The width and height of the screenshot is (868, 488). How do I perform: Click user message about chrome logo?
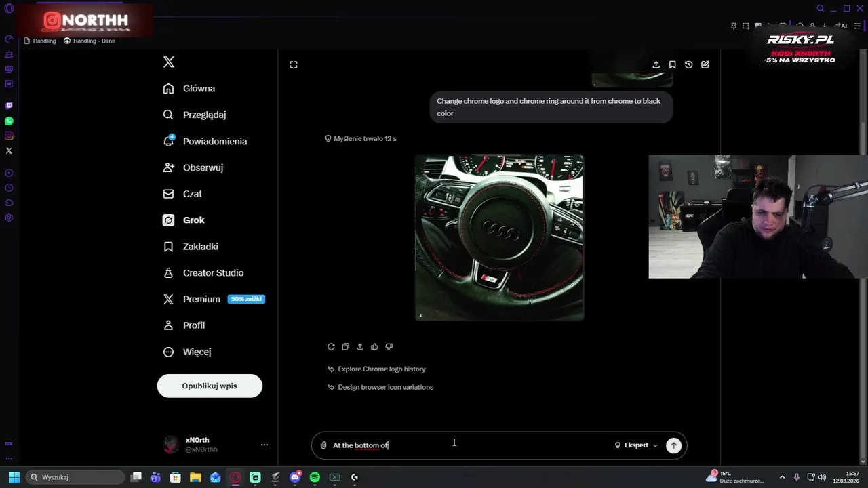tap(551, 107)
